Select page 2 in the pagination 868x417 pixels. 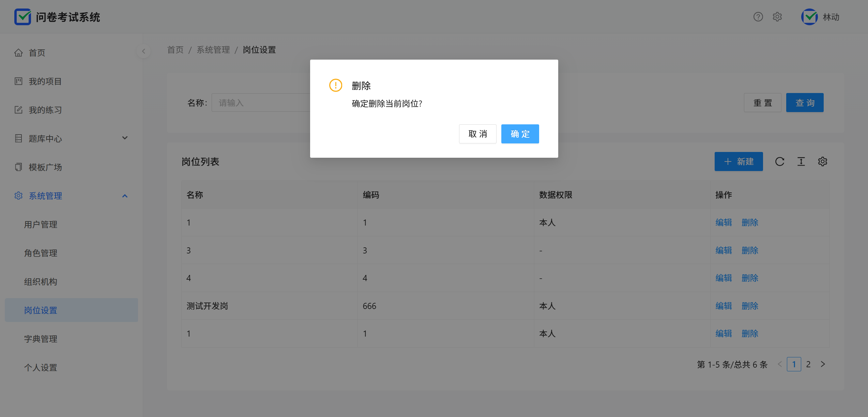(808, 364)
